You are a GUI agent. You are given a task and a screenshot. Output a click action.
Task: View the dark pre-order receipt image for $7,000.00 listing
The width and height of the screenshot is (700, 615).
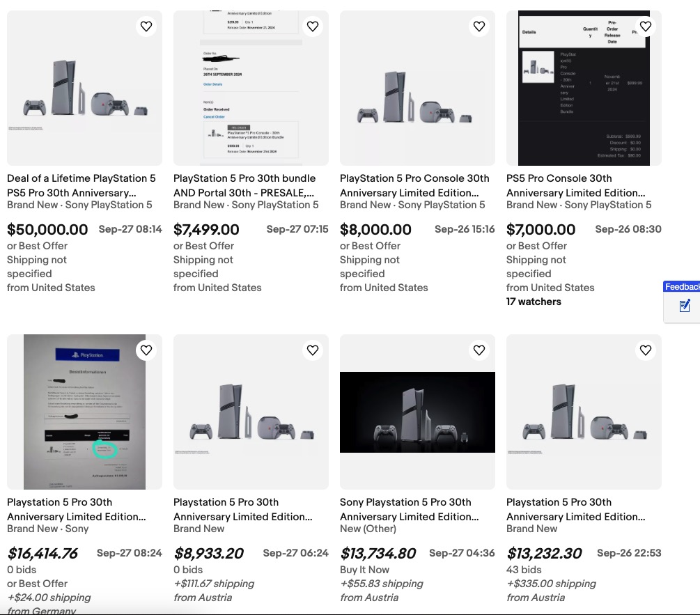tap(584, 88)
